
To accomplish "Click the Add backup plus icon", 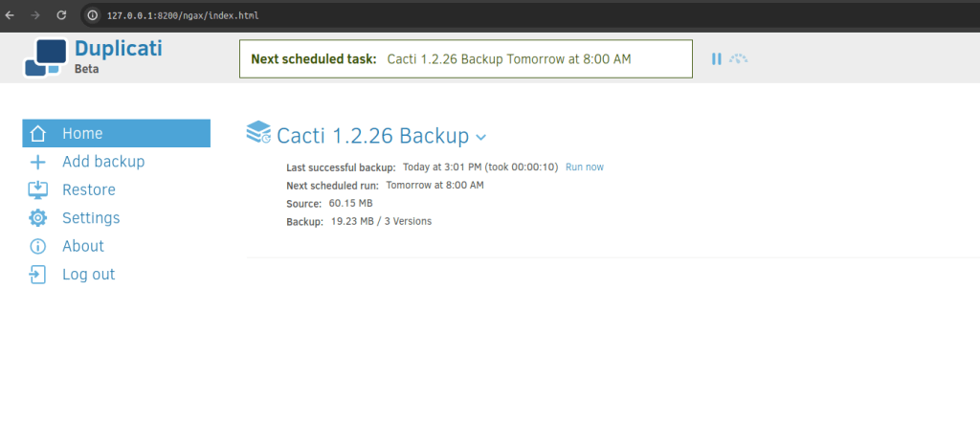I will tap(38, 162).
